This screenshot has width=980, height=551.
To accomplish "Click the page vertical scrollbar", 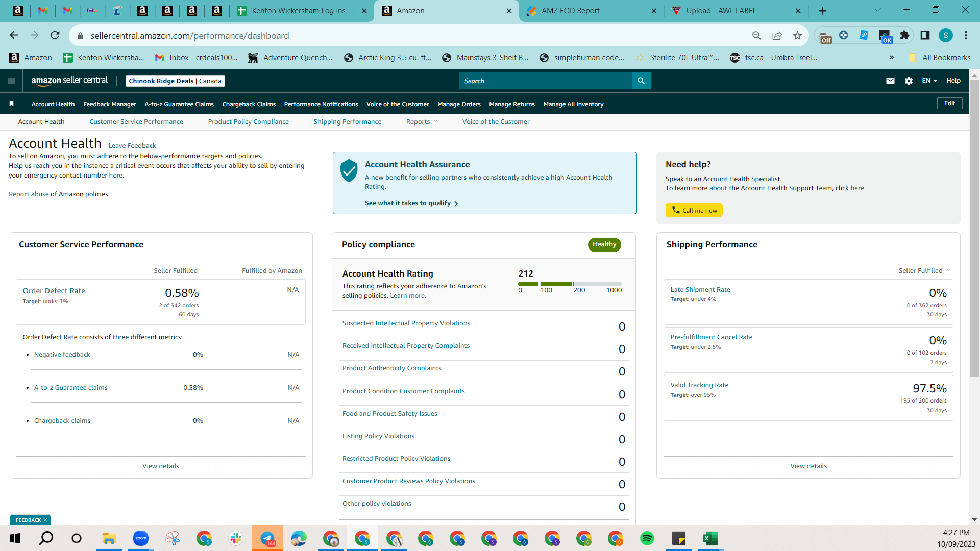I will [974, 228].
